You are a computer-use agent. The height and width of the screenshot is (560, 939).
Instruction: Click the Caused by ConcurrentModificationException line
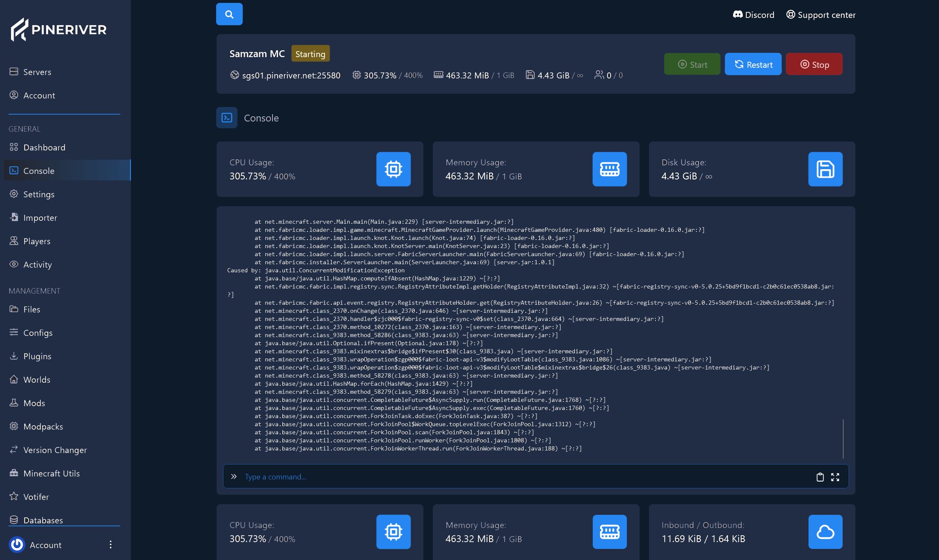click(x=316, y=270)
